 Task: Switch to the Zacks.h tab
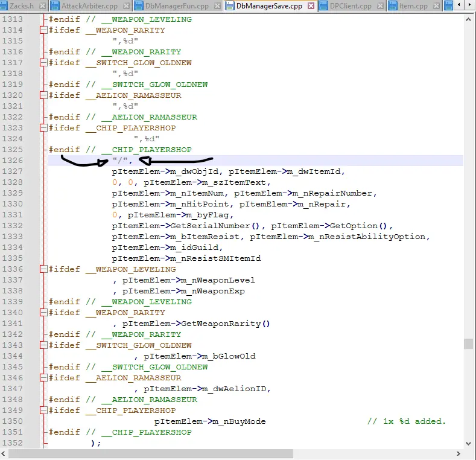pos(23,6)
